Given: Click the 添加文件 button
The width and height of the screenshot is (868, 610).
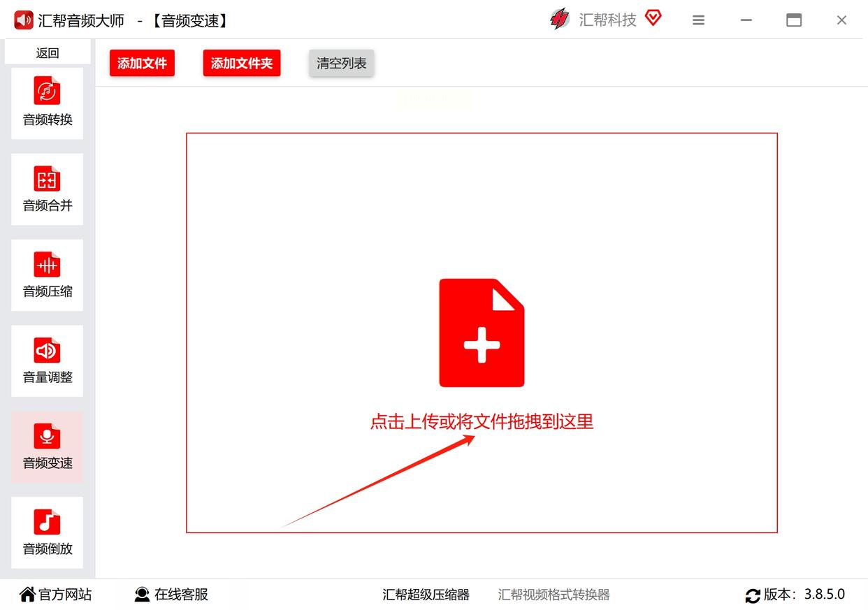Looking at the screenshot, I should tap(142, 64).
